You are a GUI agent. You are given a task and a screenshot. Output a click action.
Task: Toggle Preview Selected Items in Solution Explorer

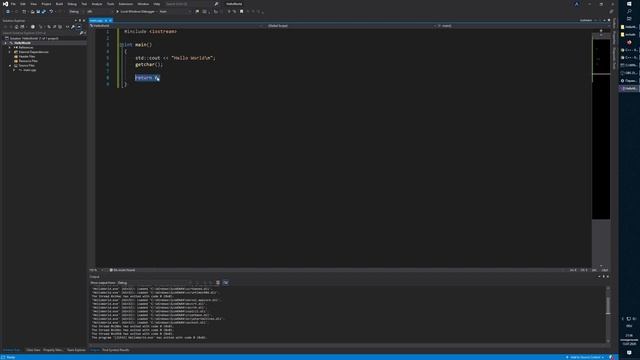[79, 27]
